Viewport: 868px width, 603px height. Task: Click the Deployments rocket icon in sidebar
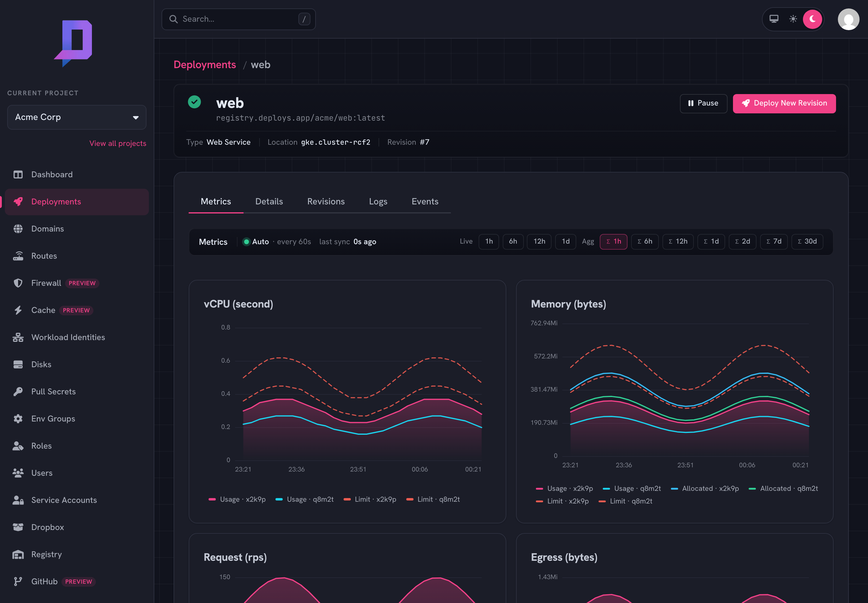[x=18, y=202]
